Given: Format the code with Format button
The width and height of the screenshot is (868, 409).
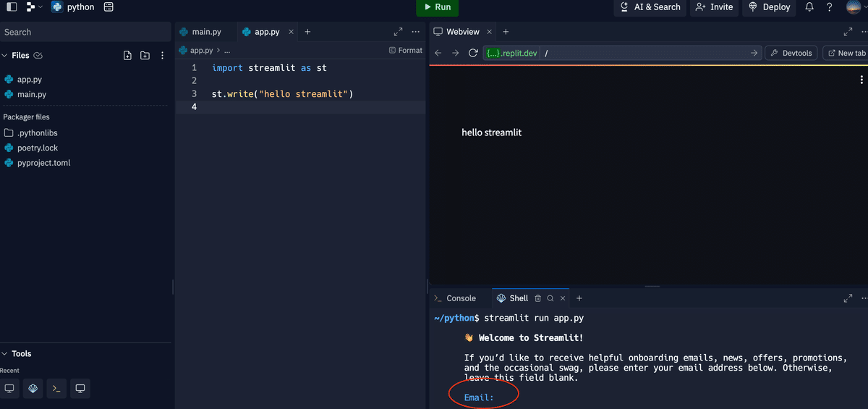Looking at the screenshot, I should point(405,51).
